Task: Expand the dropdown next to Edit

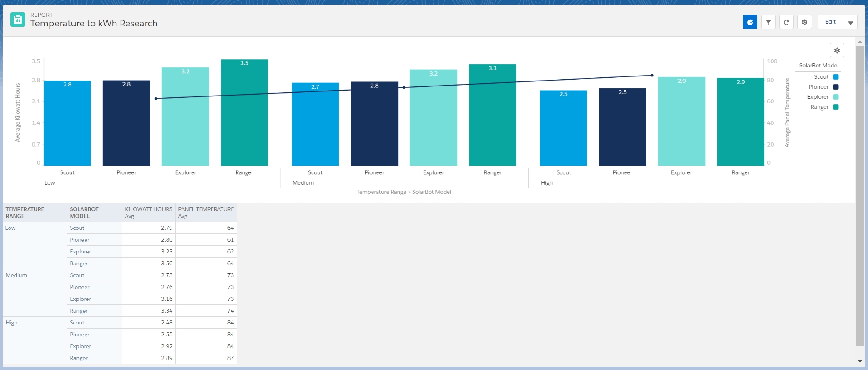Action: (850, 22)
